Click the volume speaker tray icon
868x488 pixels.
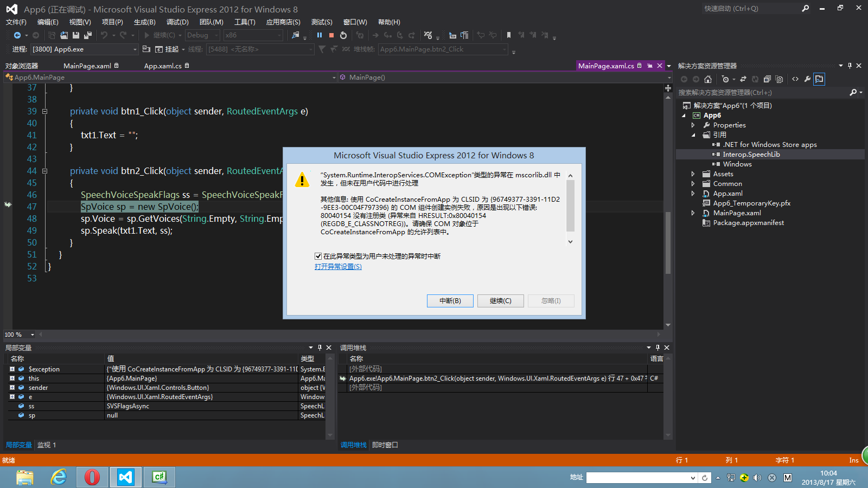pyautogui.click(x=757, y=478)
